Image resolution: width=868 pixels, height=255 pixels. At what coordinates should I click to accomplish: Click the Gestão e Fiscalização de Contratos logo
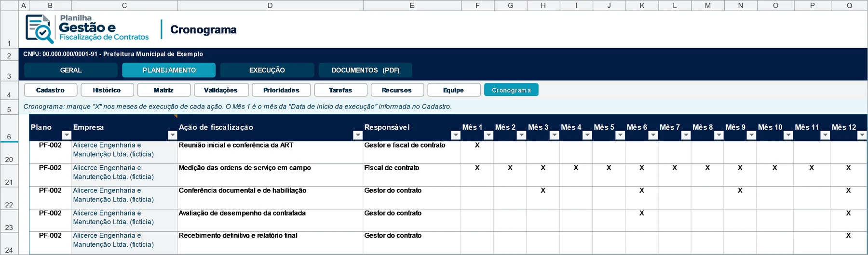[87, 29]
